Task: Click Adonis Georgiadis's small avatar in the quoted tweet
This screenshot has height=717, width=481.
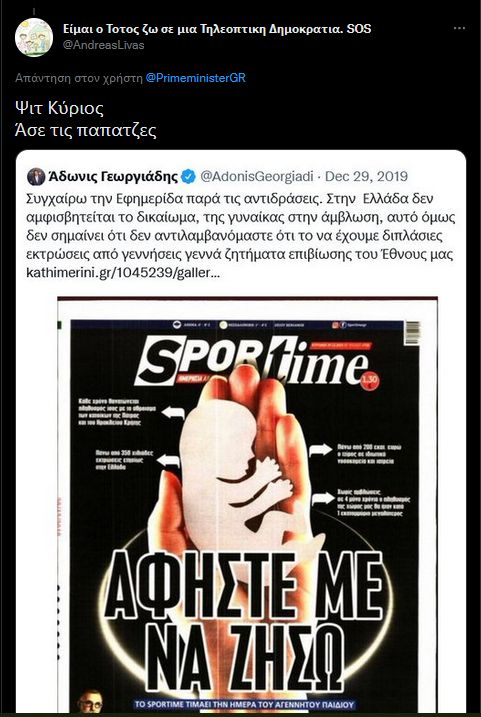Action: [36, 177]
